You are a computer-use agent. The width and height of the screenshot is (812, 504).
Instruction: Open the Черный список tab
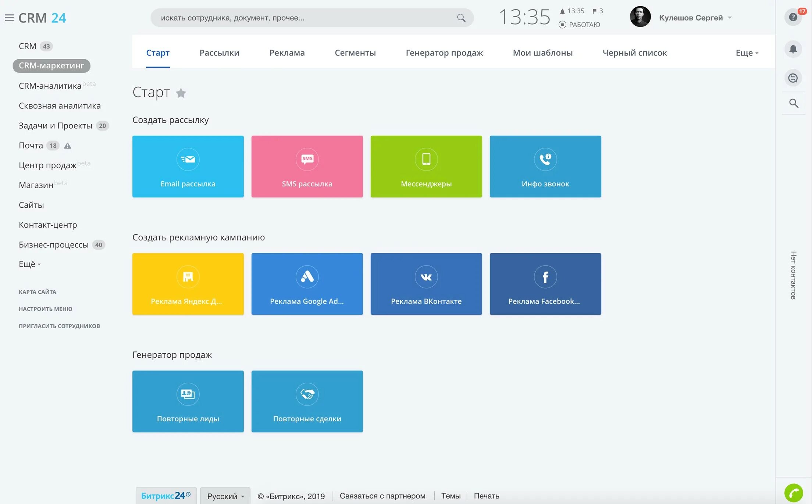coord(635,53)
